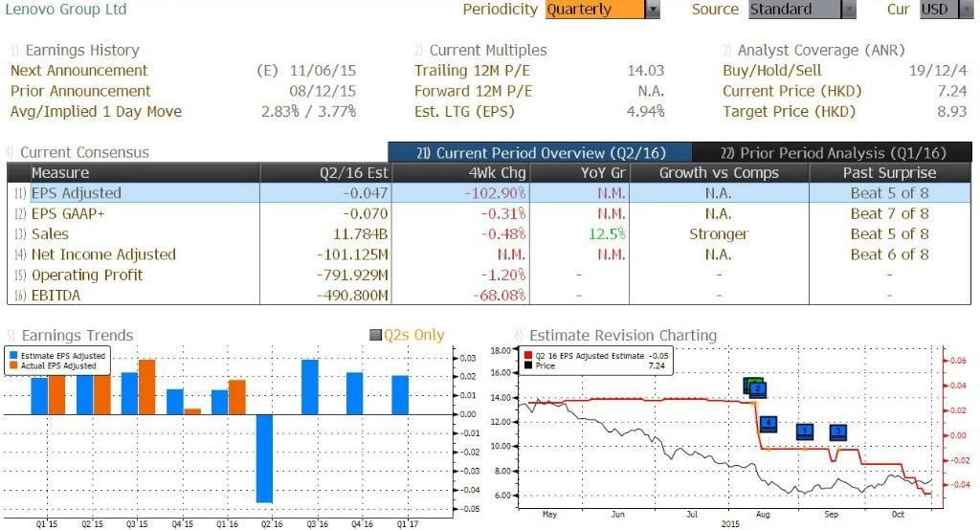The width and height of the screenshot is (980, 530).
Task: Click the Sales estimate 11.784B
Action: click(x=361, y=233)
